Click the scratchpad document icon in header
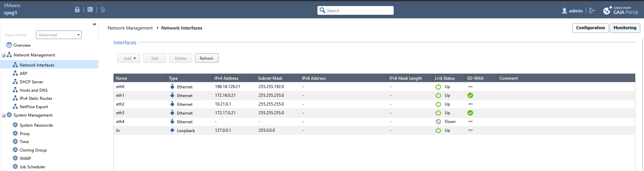The height and width of the screenshot is (171, 644). (103, 10)
